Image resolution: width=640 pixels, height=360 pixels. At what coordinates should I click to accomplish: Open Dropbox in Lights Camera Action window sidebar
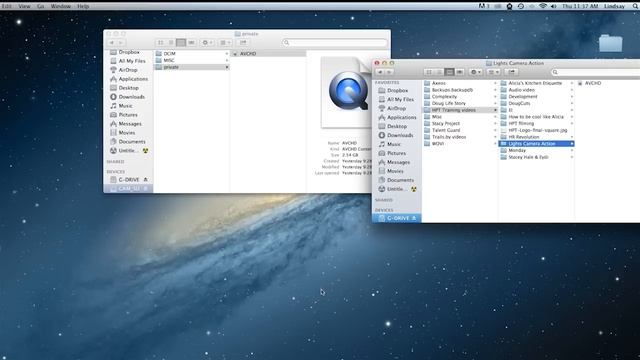pyautogui.click(x=397, y=90)
